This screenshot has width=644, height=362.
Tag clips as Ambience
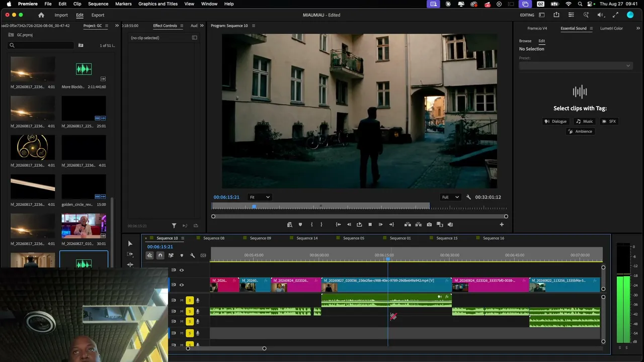click(x=580, y=131)
